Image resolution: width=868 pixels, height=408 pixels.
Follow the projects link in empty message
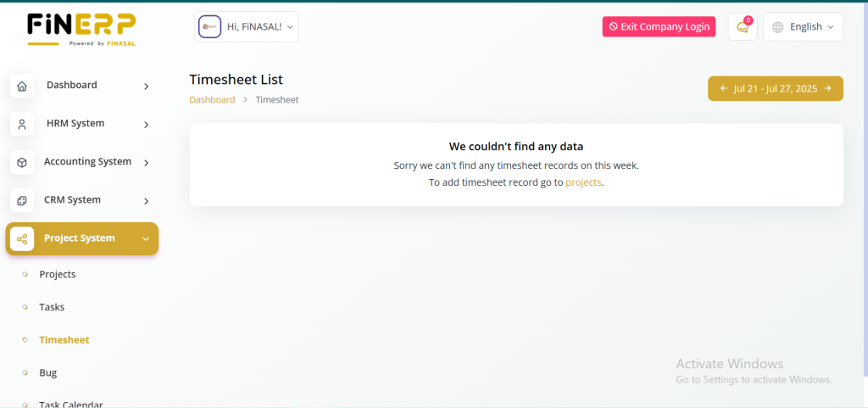click(583, 182)
